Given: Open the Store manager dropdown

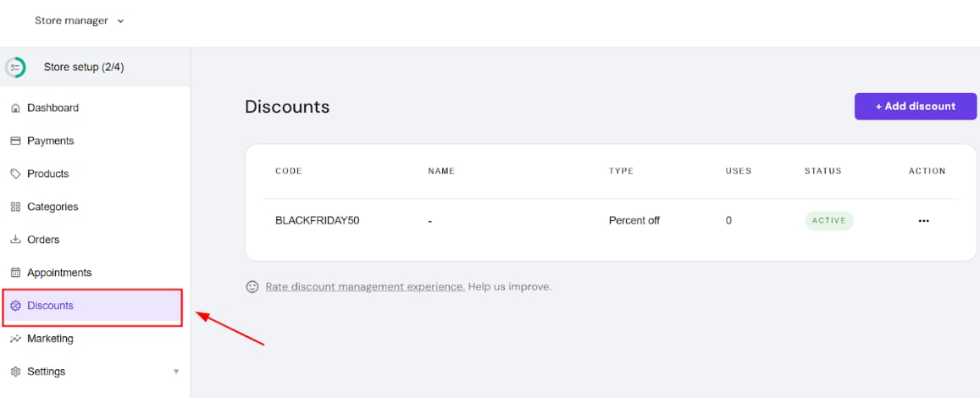Looking at the screenshot, I should point(79,20).
